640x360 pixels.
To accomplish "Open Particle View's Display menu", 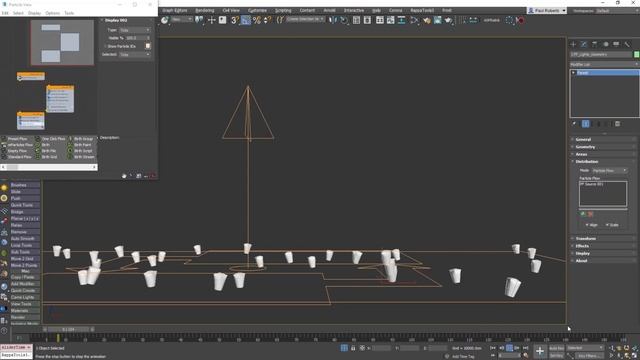I will pos(34,13).
